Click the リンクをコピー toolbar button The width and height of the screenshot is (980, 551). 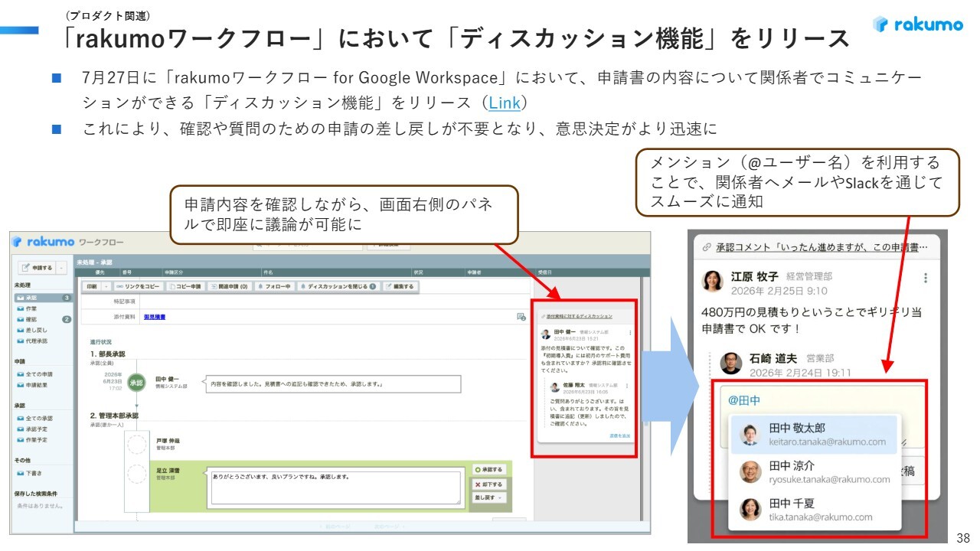pos(139,286)
